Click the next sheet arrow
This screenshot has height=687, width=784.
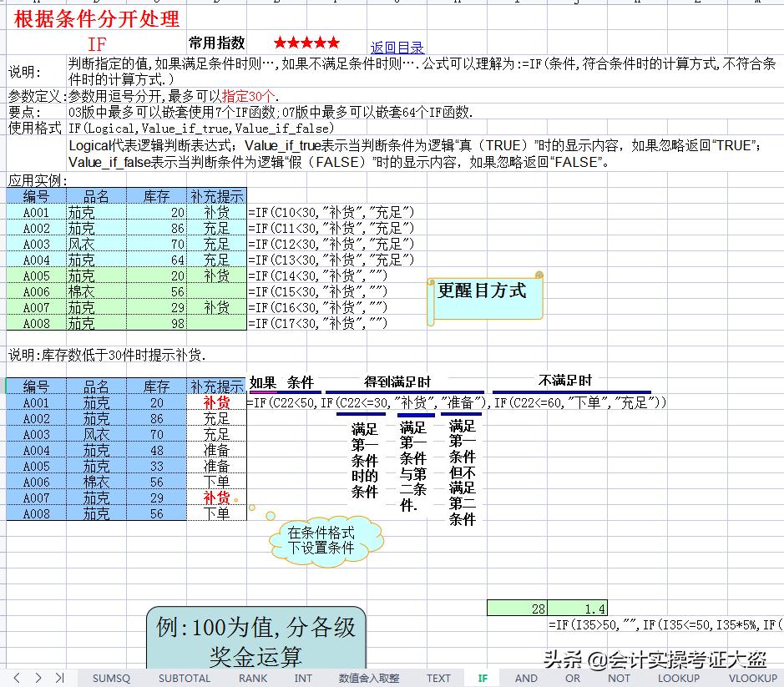point(38,679)
